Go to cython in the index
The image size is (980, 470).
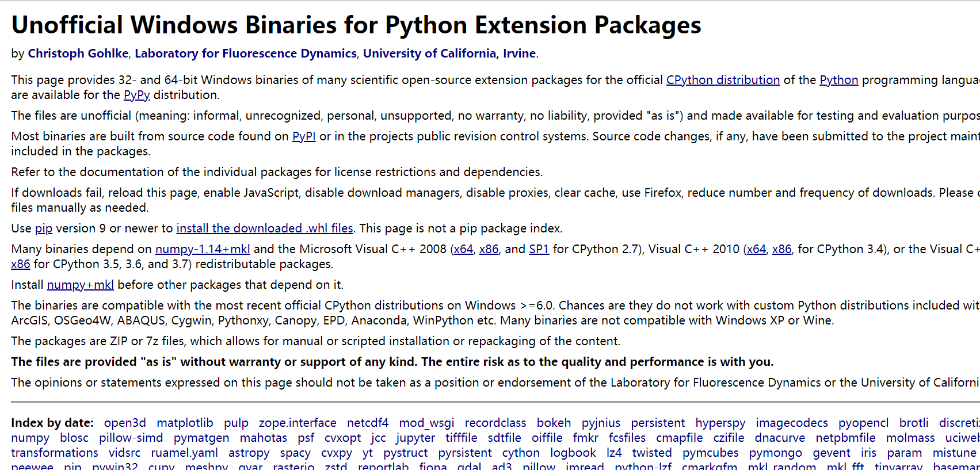pyautogui.click(x=521, y=453)
